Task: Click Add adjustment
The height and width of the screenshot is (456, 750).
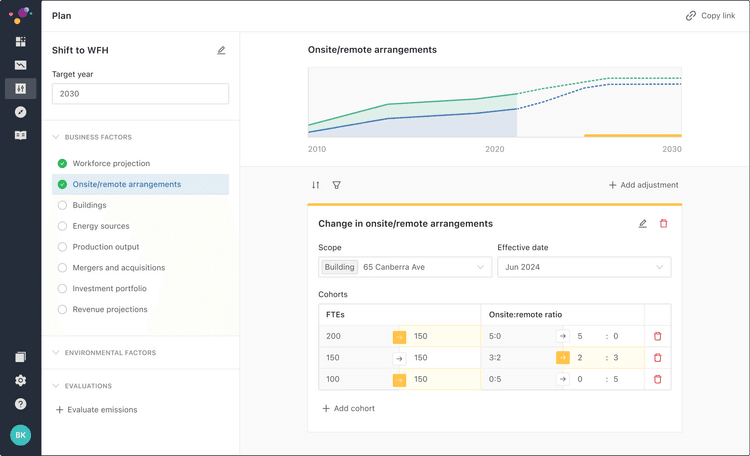Action: coord(643,185)
